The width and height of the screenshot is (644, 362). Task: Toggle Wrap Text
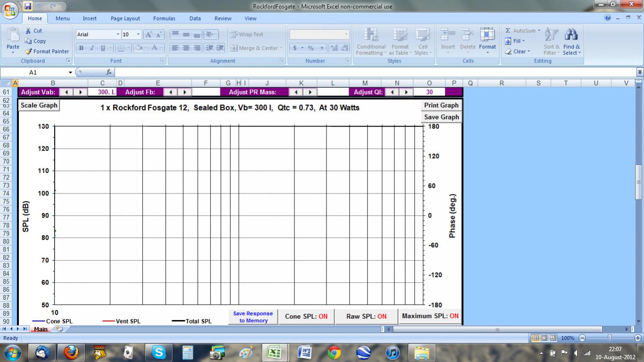pos(247,34)
